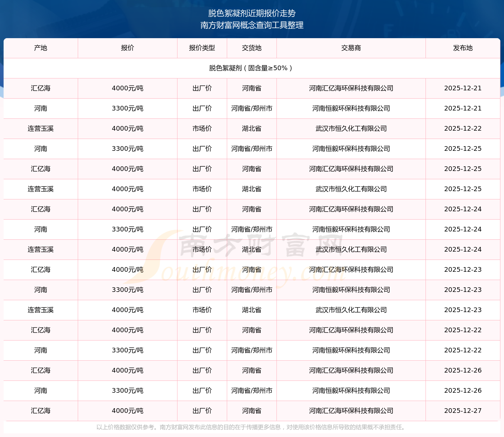Screen dimensions: 504x437
Task: Click 连营玉溪 in the 2025-12-24 row
Action: click(x=41, y=249)
